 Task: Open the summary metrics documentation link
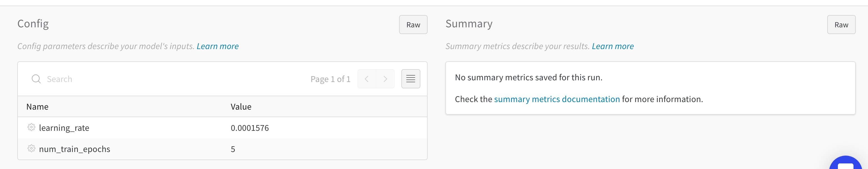coord(557,99)
